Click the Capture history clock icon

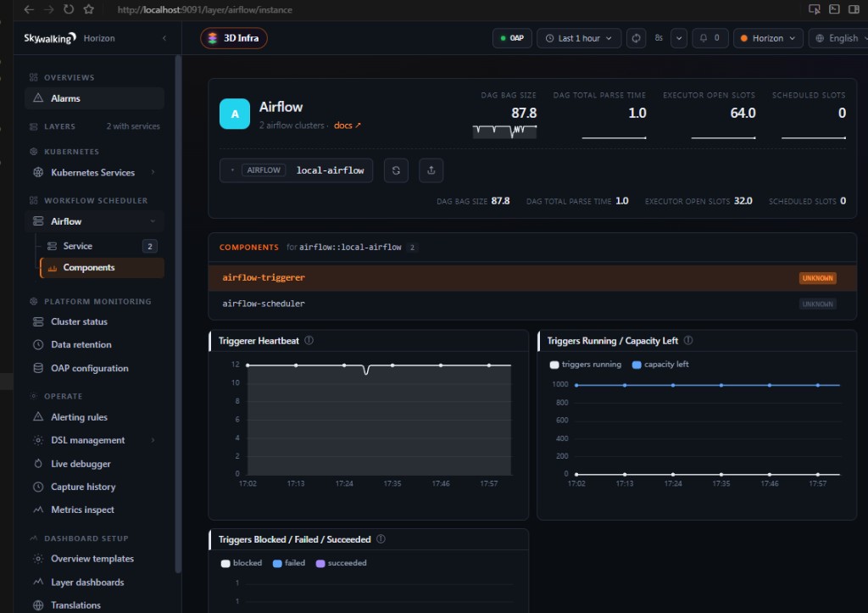click(x=38, y=487)
